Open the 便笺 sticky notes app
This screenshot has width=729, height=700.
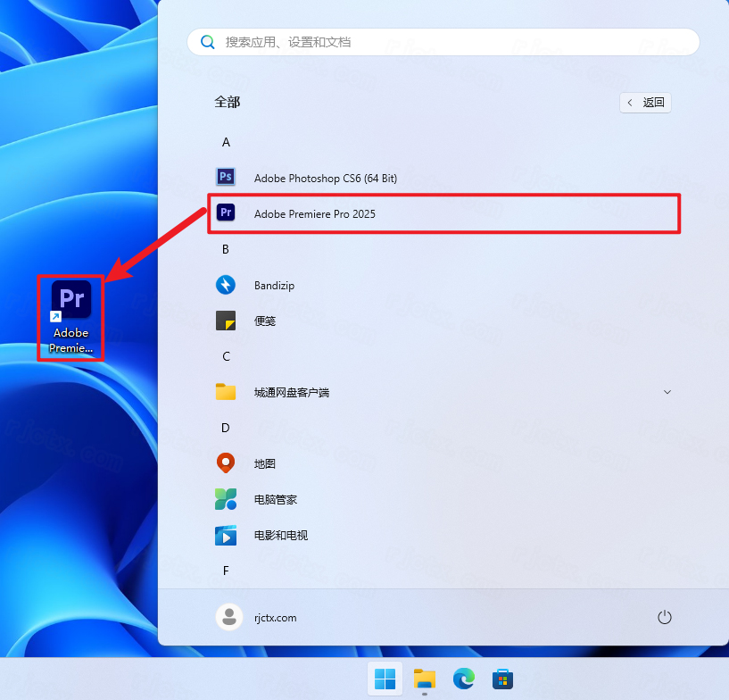[226, 321]
